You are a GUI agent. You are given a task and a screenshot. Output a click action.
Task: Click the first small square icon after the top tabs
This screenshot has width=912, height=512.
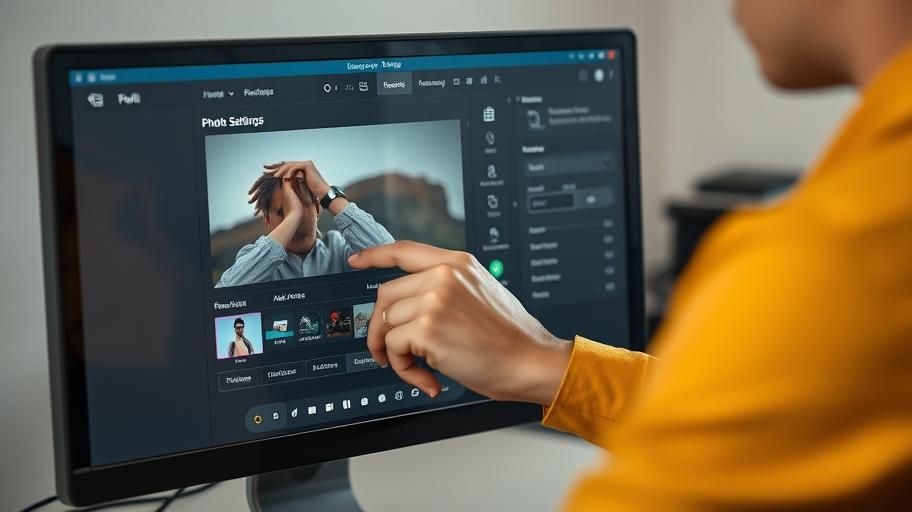(x=457, y=81)
